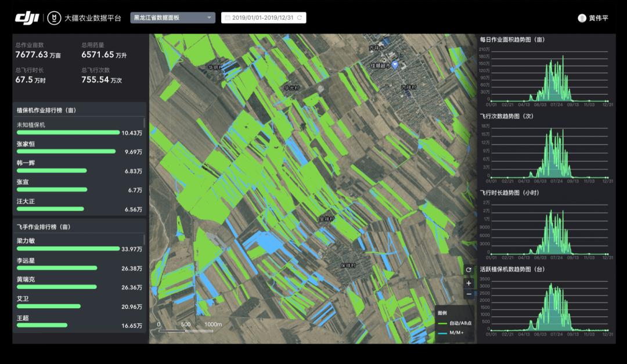The width and height of the screenshot is (627, 364).
Task: Select 汪大正 in the drone ranking
Action: click(x=26, y=201)
